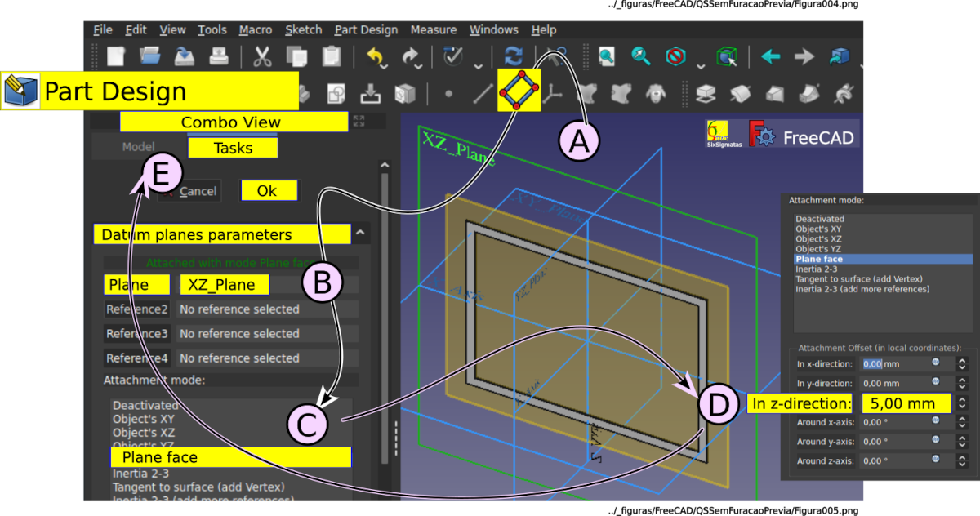Click the Undo arrow icon
The width and height of the screenshot is (980, 516).
(376, 56)
